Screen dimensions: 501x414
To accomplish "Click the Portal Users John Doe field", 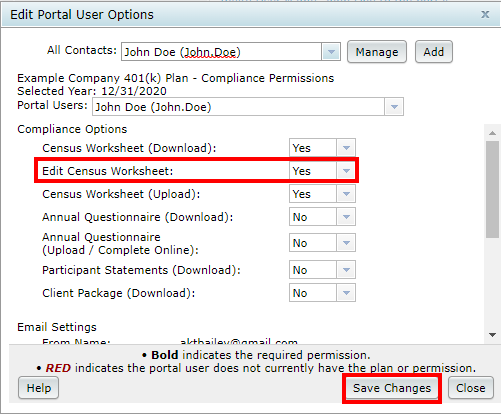I will (x=239, y=107).
